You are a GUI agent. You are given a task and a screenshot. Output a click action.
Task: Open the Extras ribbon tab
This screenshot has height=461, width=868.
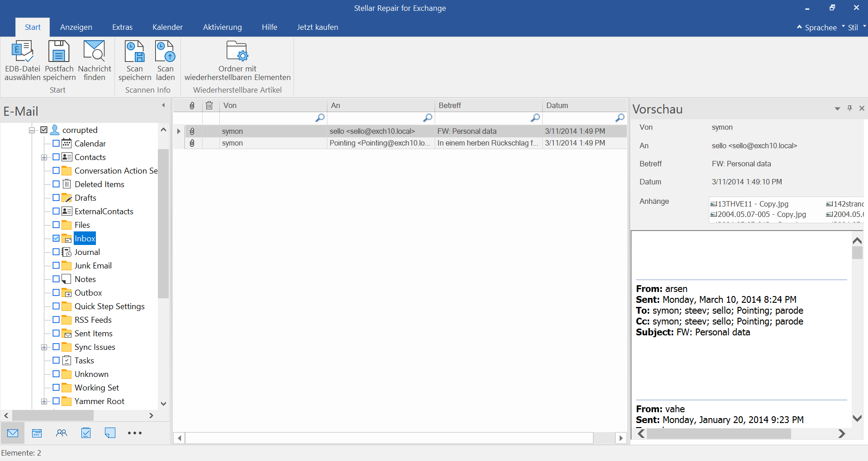[122, 27]
